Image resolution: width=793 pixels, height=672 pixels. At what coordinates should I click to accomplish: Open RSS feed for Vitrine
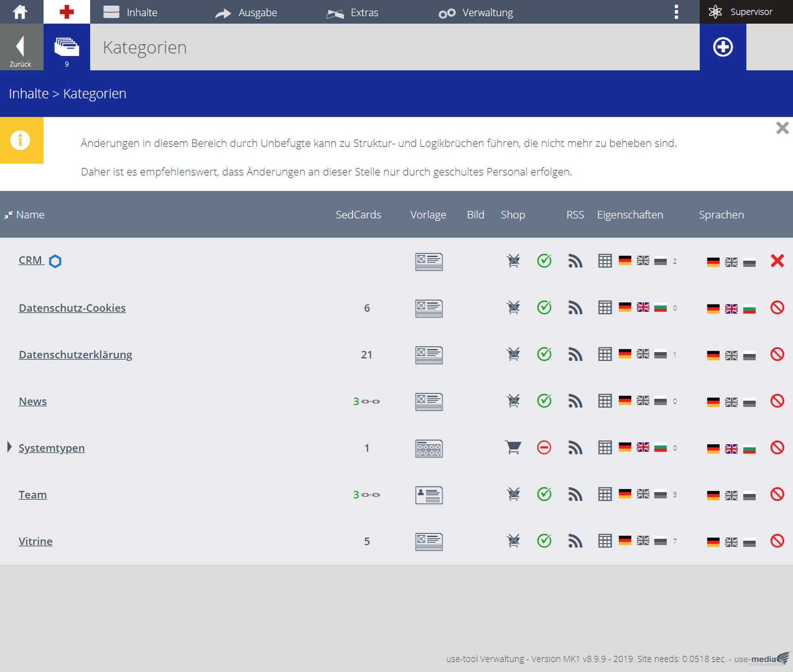[575, 541]
